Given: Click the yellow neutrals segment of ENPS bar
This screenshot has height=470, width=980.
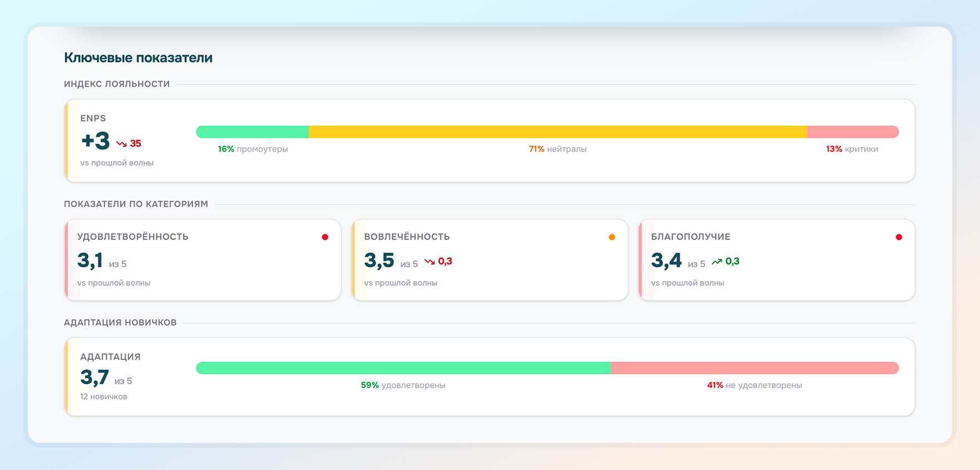Looking at the screenshot, I should pyautogui.click(x=558, y=132).
